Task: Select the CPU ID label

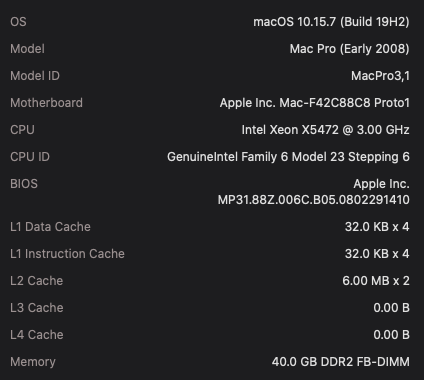Action: coord(30,157)
